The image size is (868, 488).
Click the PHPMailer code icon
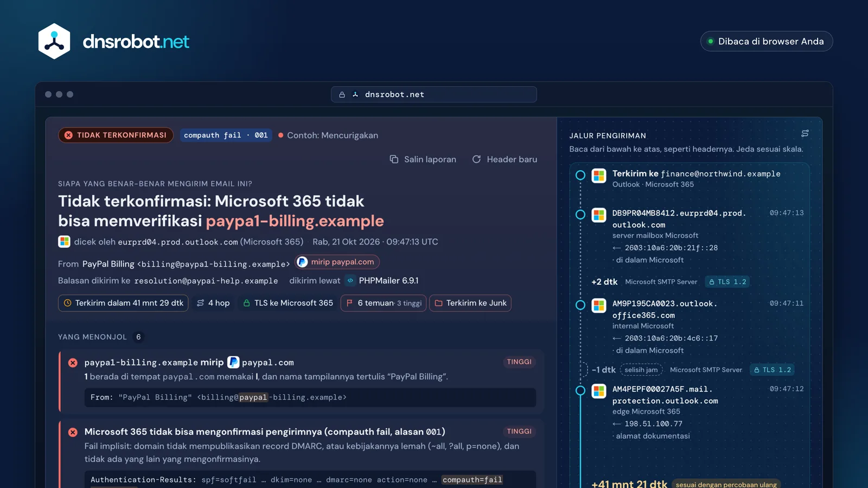pyautogui.click(x=350, y=280)
